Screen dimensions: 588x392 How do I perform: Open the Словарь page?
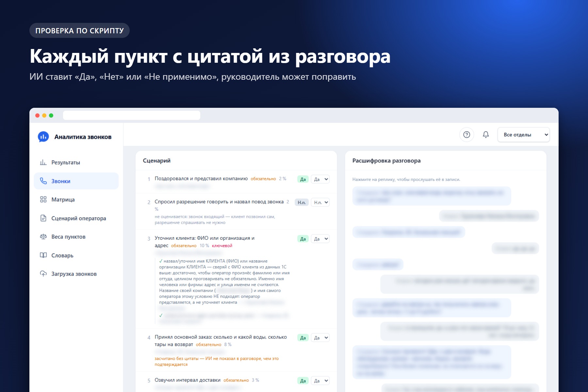coord(62,255)
